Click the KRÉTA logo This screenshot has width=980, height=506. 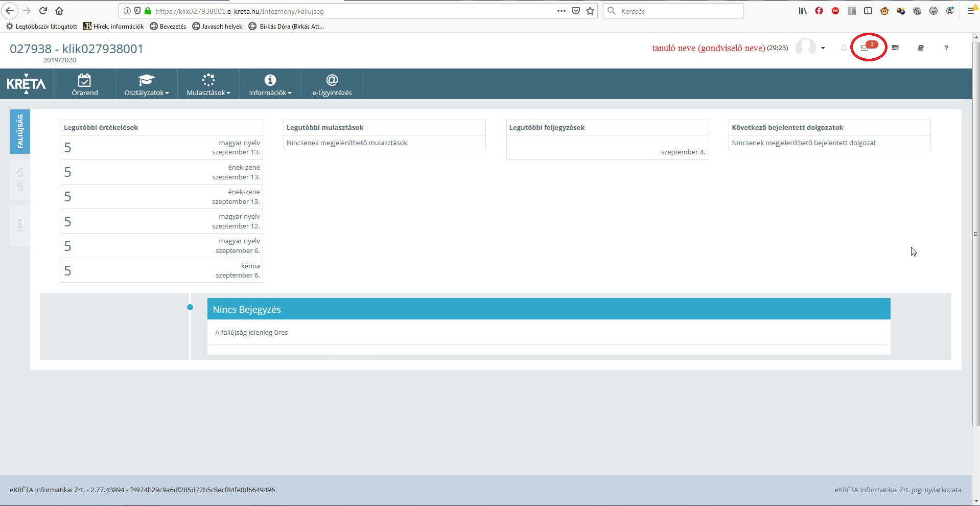(26, 84)
